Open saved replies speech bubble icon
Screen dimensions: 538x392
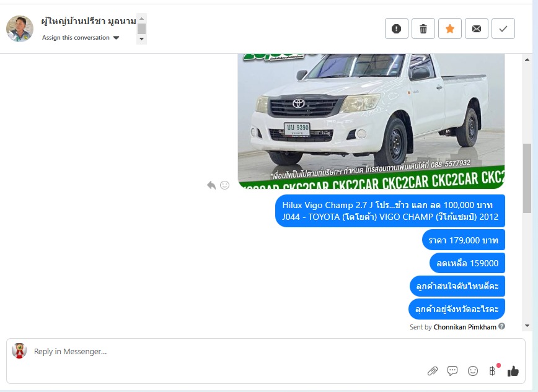[x=452, y=371]
